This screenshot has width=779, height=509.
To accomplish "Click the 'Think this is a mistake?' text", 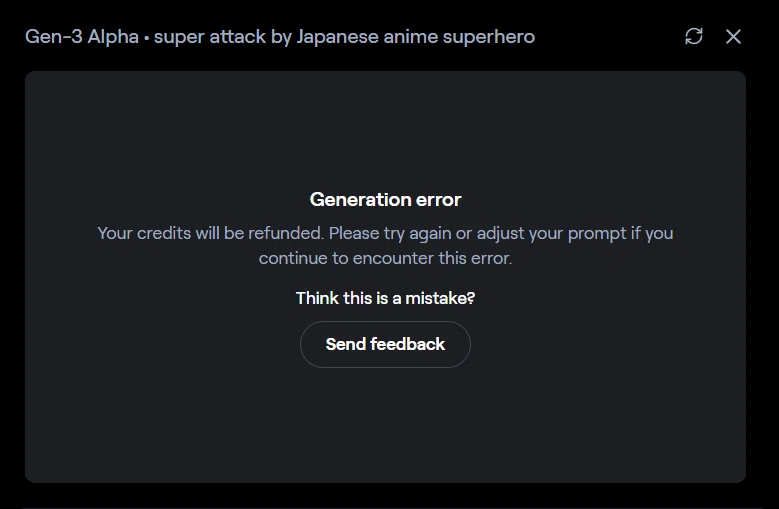I will coord(385,298).
